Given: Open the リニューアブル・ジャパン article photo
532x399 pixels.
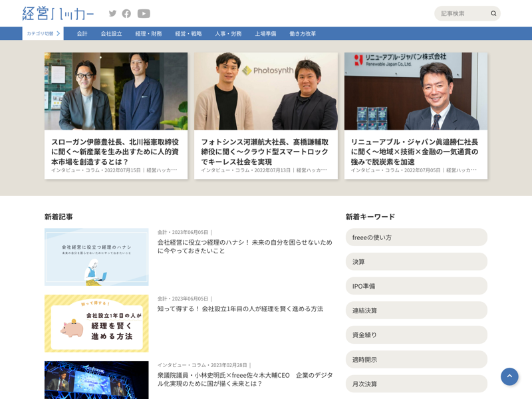Looking at the screenshot, I should (x=416, y=91).
